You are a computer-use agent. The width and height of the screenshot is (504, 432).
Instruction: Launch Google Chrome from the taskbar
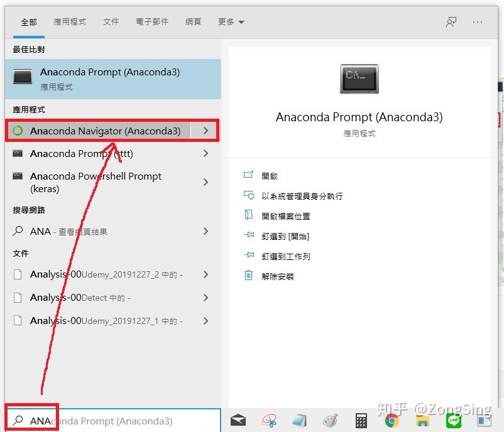[392, 421]
